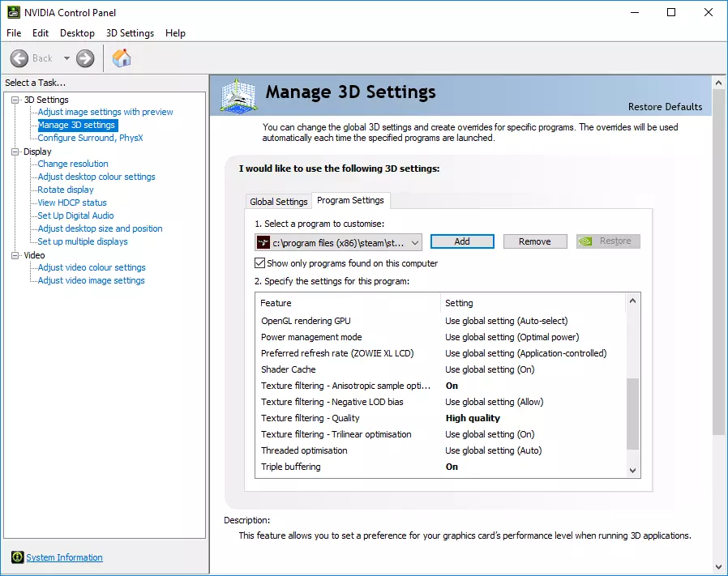Select Texture filtering - Anisotropic sample row
This screenshot has width=728, height=576.
coord(440,386)
